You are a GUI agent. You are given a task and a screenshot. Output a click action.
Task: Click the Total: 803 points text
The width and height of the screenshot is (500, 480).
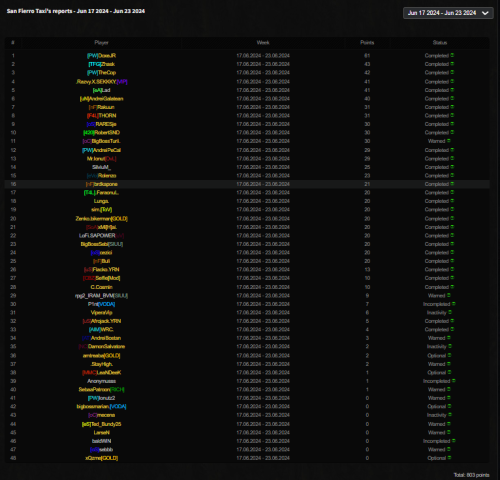coord(471,475)
